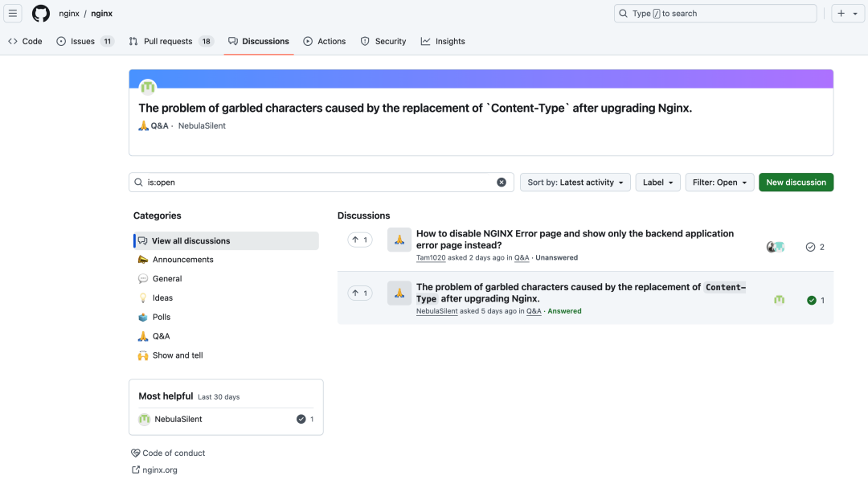Image resolution: width=868 pixels, height=480 pixels.
Task: Click the GitHub logo icon
Action: (41, 14)
